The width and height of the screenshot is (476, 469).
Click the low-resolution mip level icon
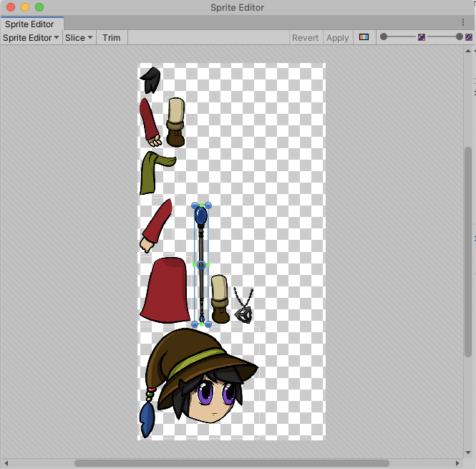(422, 37)
